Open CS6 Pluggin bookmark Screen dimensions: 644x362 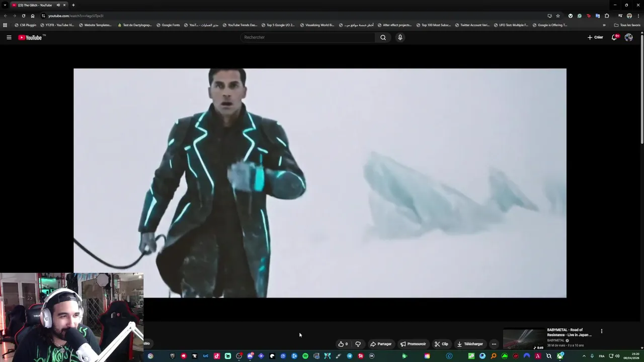[x=26, y=25]
